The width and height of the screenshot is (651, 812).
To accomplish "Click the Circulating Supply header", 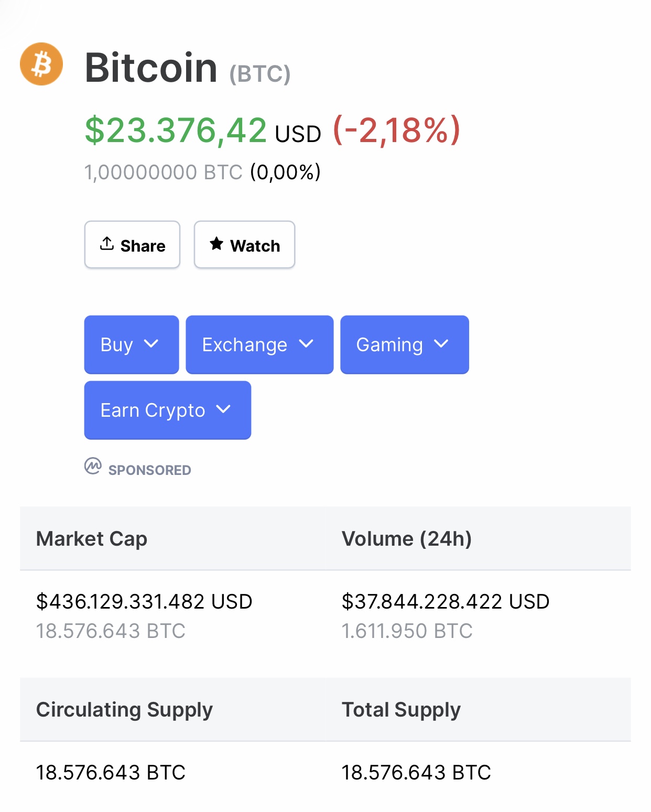I will click(124, 710).
